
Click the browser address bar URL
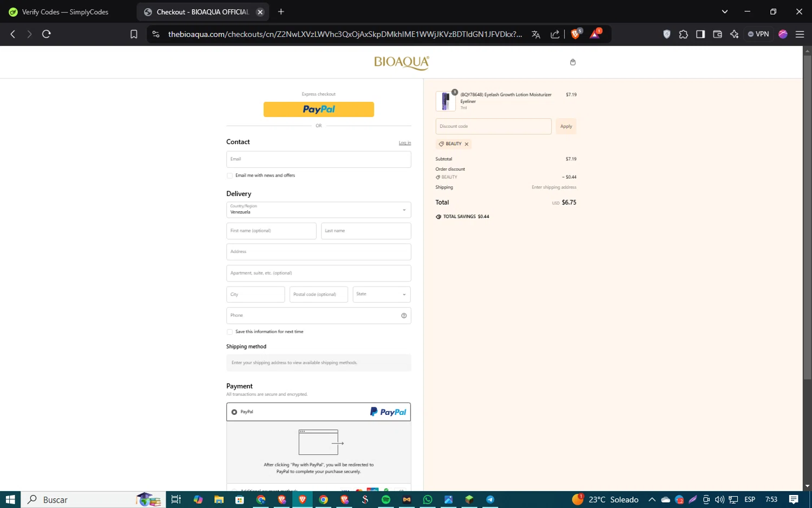coord(345,34)
